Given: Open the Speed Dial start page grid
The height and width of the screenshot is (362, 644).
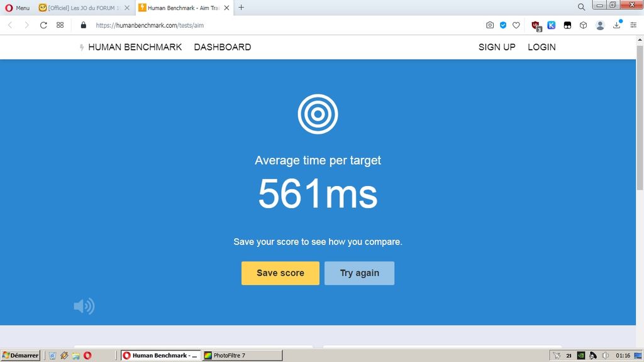Looking at the screenshot, I should (60, 25).
